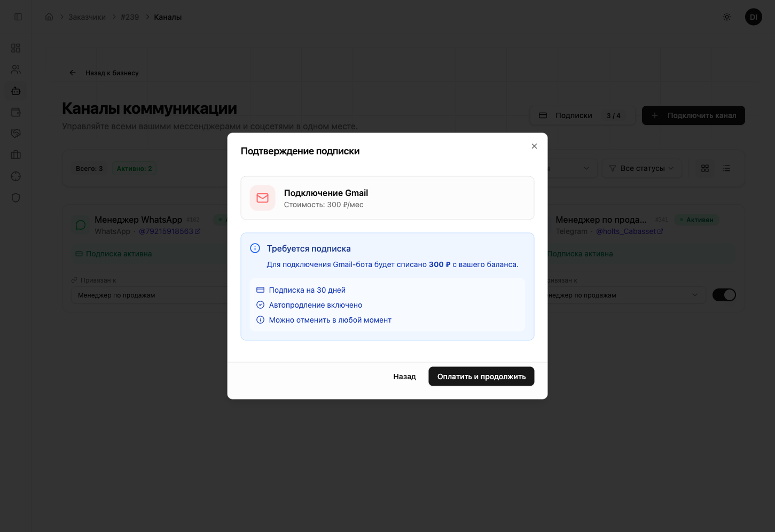The image size is (775, 532).
Task: Open the briefcase icon in sidebar
Action: [x=16, y=155]
